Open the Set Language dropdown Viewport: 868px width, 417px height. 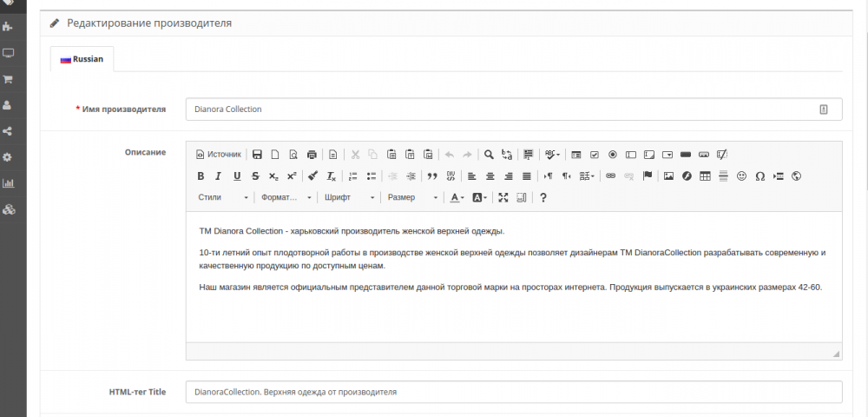587,176
